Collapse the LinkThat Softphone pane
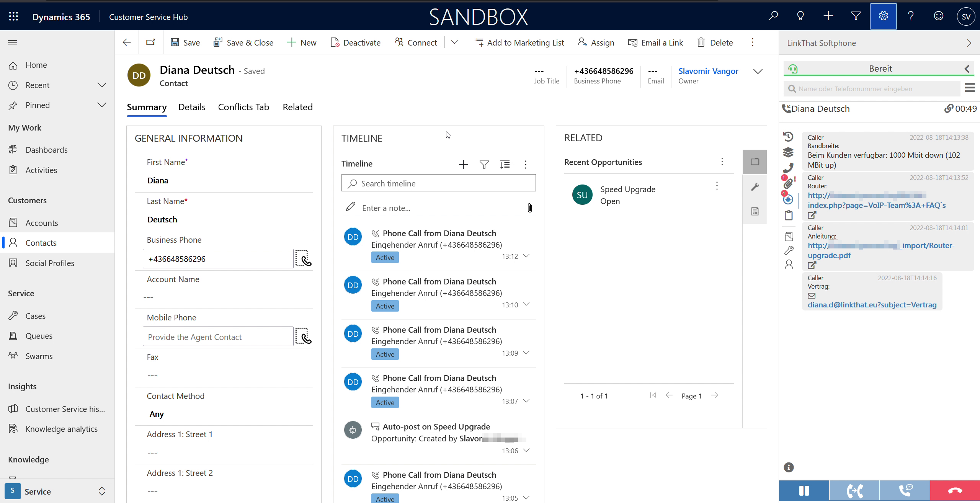Image resolution: width=980 pixels, height=503 pixels. 969,43
